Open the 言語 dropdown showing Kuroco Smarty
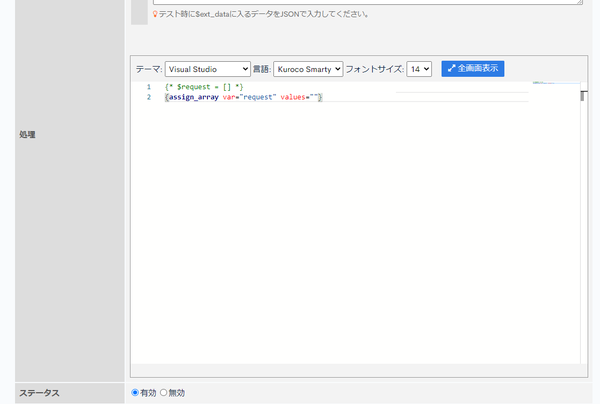This screenshot has width=600, height=404. tap(308, 69)
